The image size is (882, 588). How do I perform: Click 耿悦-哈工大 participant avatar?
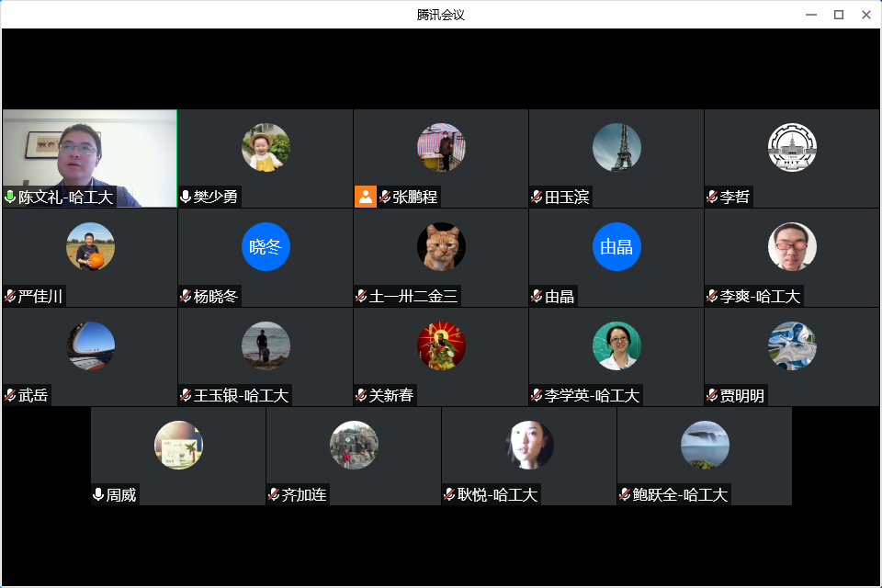pyautogui.click(x=529, y=445)
